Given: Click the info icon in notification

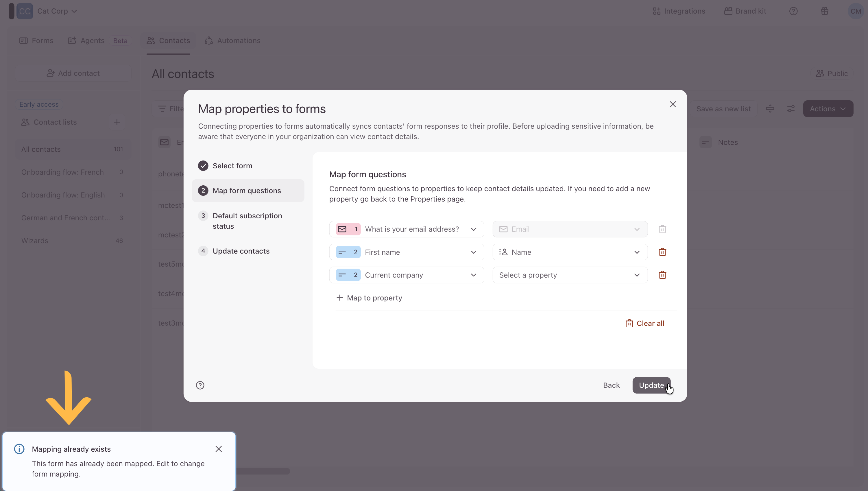Looking at the screenshot, I should tap(19, 449).
